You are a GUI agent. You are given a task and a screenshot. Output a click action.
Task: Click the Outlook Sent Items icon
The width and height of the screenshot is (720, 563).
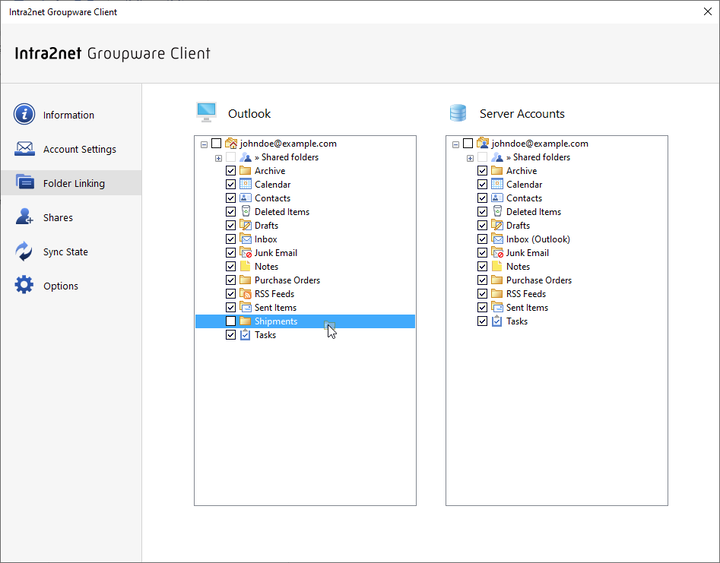(246, 307)
